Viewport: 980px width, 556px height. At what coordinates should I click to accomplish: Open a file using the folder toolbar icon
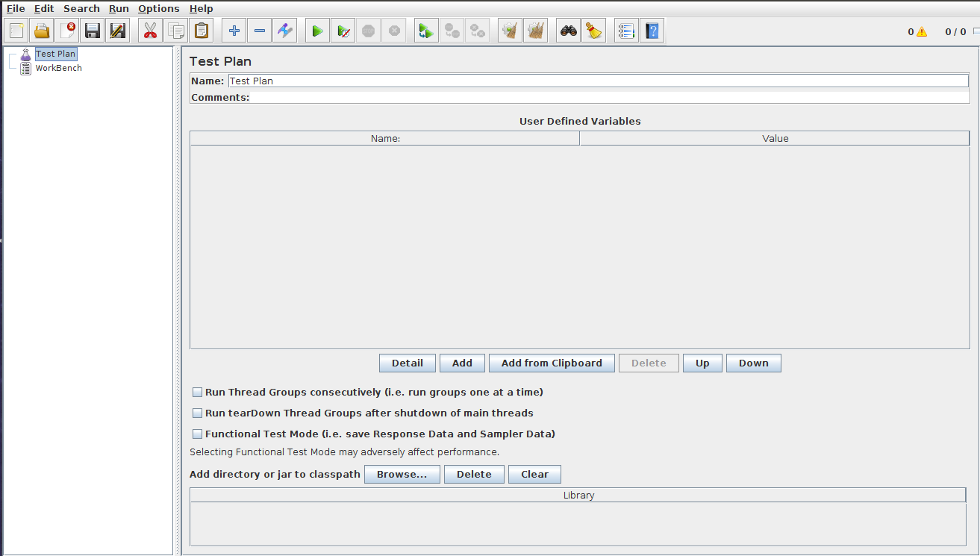tap(42, 31)
